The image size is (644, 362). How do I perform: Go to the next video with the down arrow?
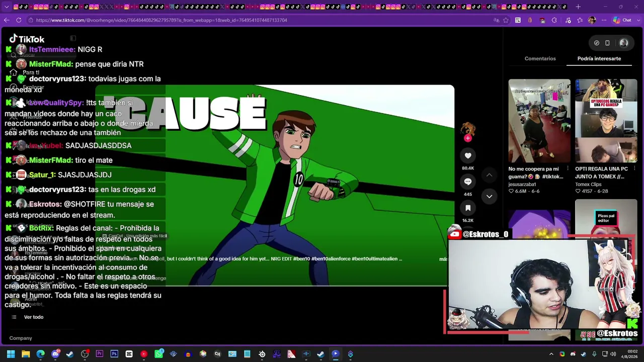pos(489,196)
